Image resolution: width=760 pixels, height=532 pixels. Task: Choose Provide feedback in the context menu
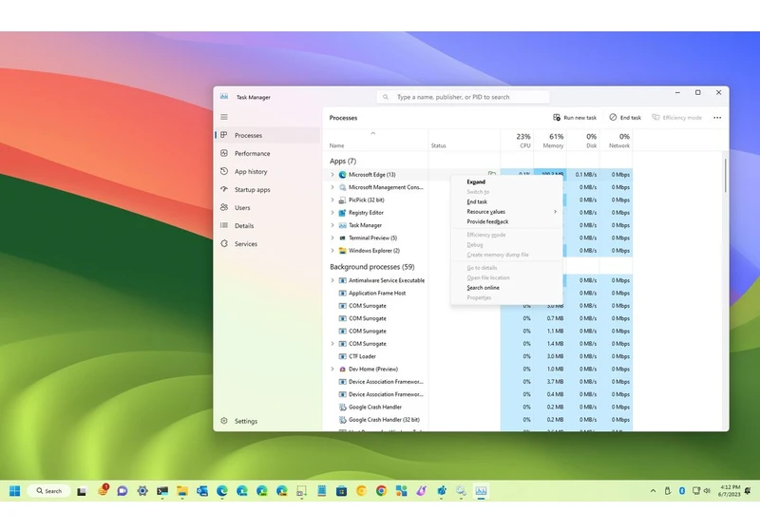(506, 221)
